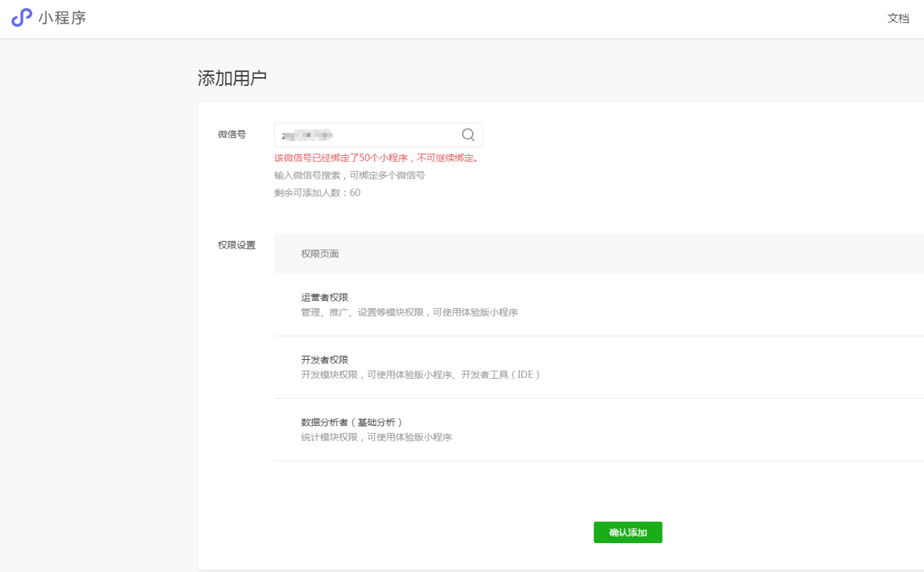Click the 权限设置 section label
Image resolution: width=924 pixels, height=572 pixels.
[236, 245]
